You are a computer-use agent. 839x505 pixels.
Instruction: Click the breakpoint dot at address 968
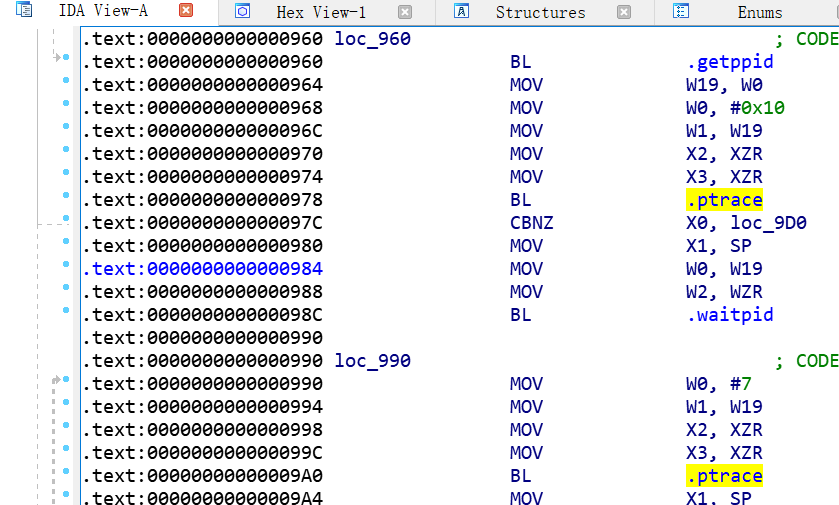click(x=66, y=103)
